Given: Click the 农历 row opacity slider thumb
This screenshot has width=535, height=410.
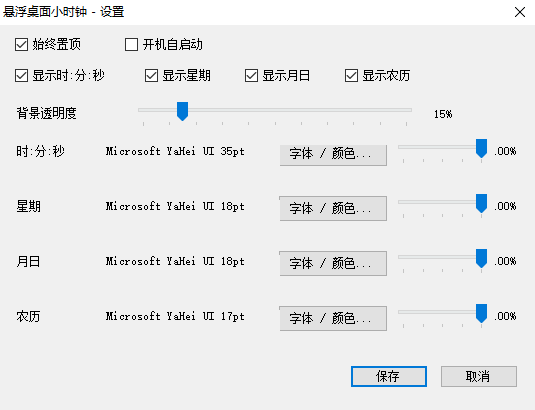Looking at the screenshot, I should [481, 313].
